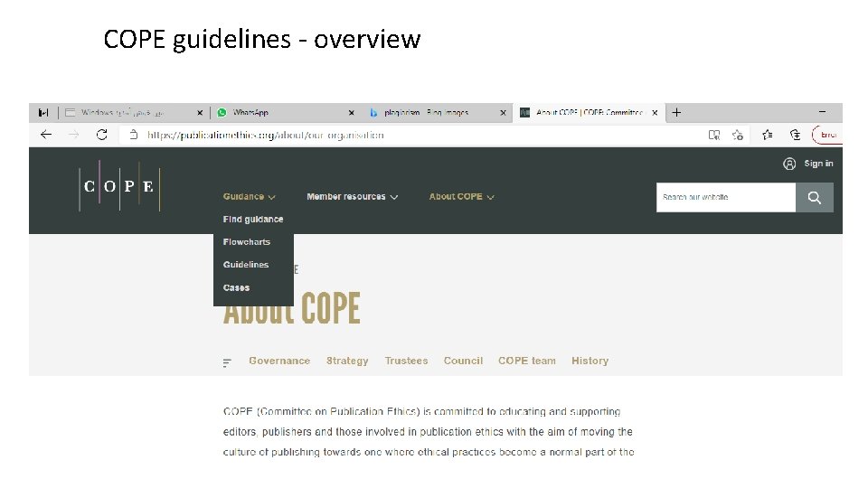Switch to the Windows tab
This screenshot has height=488, width=868.
coord(135,112)
